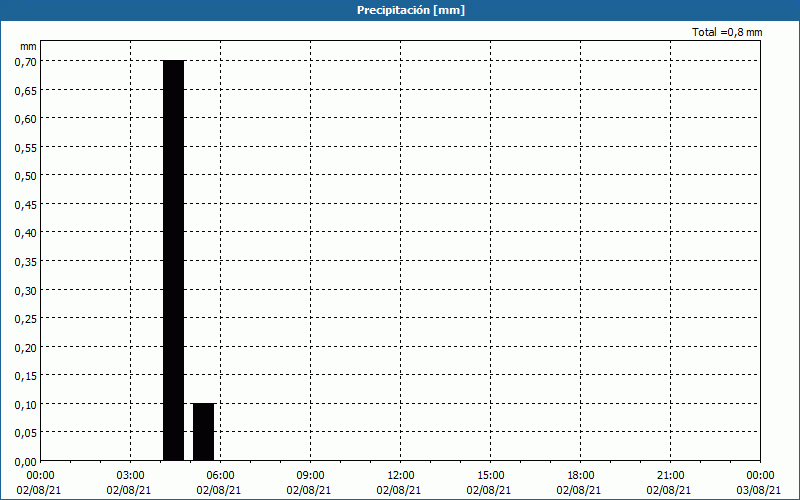Click the tall 0,70 mm precipitation bar
Screen dimensions: 800x500
[x=173, y=261]
